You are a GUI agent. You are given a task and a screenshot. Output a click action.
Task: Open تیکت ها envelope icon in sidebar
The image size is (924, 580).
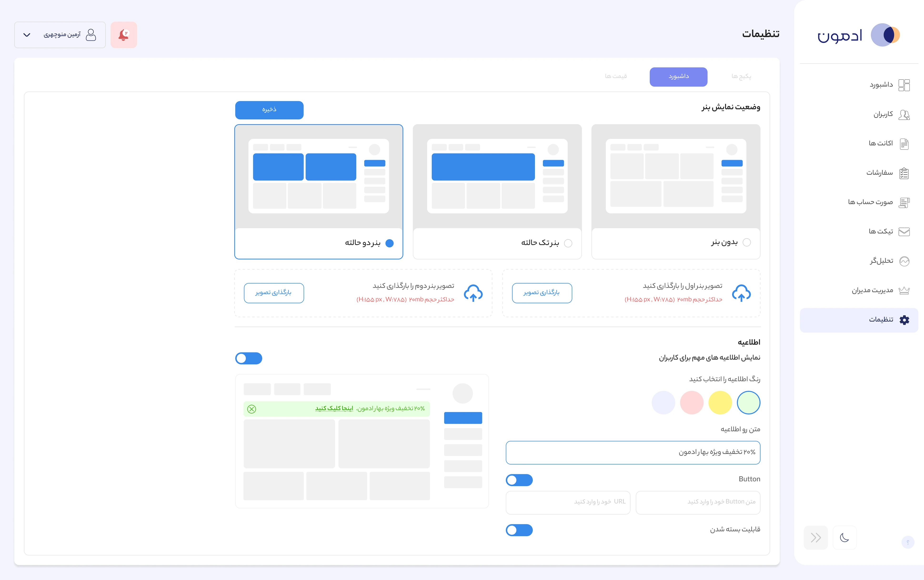(x=904, y=232)
